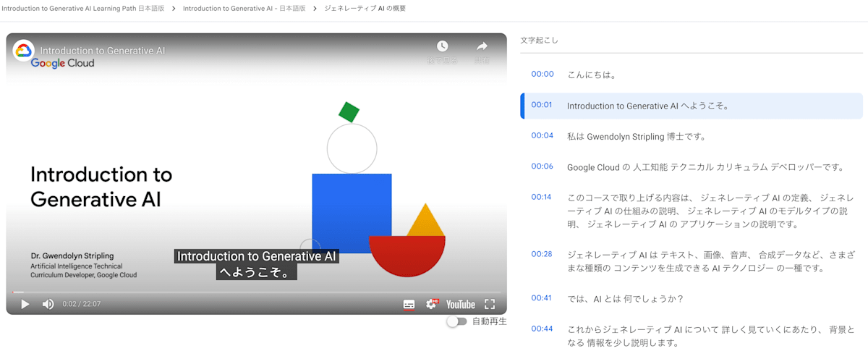This screenshot has height=359, width=868.
Task: Jump to transcript timestamp 00:28
Action: pos(542,254)
